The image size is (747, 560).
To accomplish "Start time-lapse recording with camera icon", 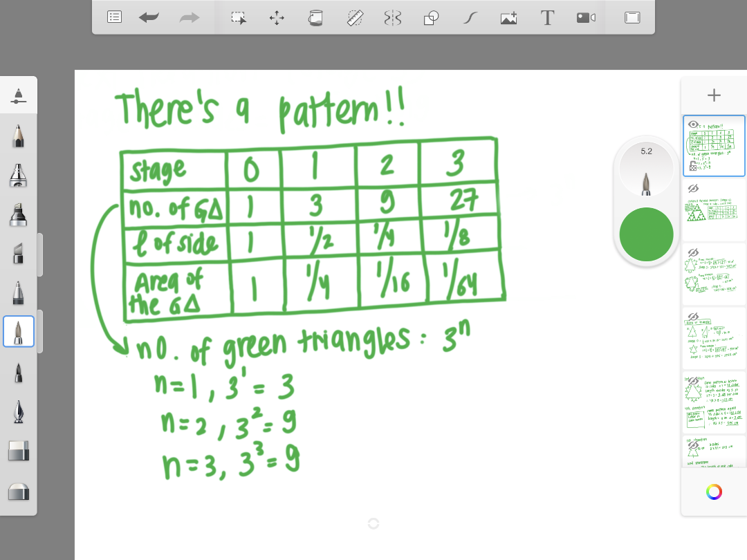I will pos(586,18).
